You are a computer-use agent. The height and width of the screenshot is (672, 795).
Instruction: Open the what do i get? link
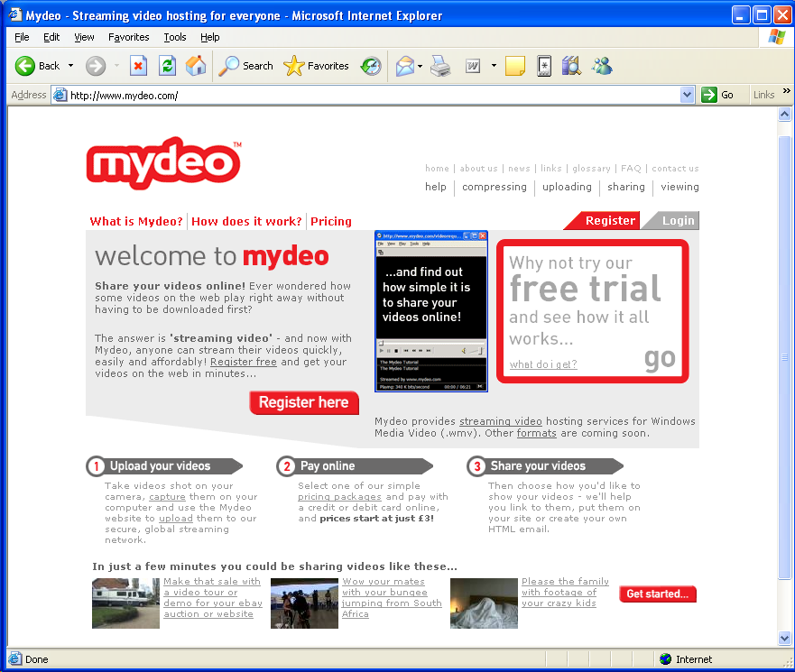pyautogui.click(x=543, y=364)
